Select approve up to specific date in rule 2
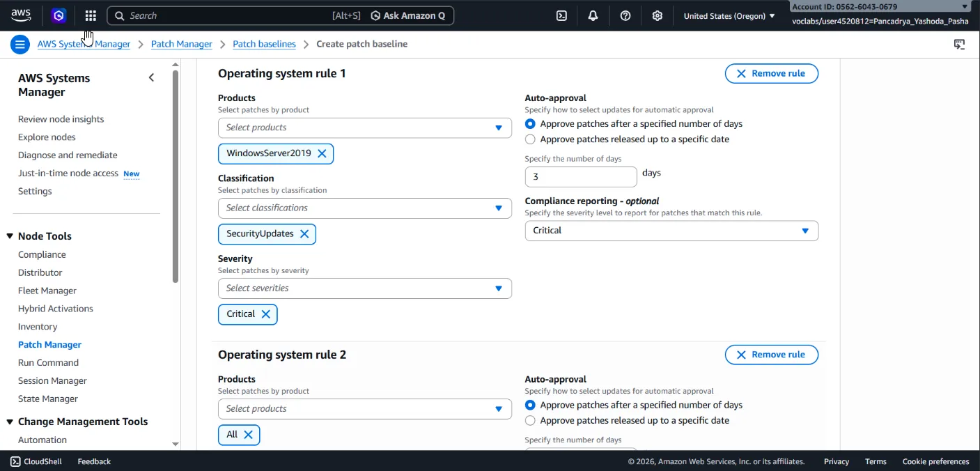Image resolution: width=980 pixels, height=471 pixels. coord(530,421)
